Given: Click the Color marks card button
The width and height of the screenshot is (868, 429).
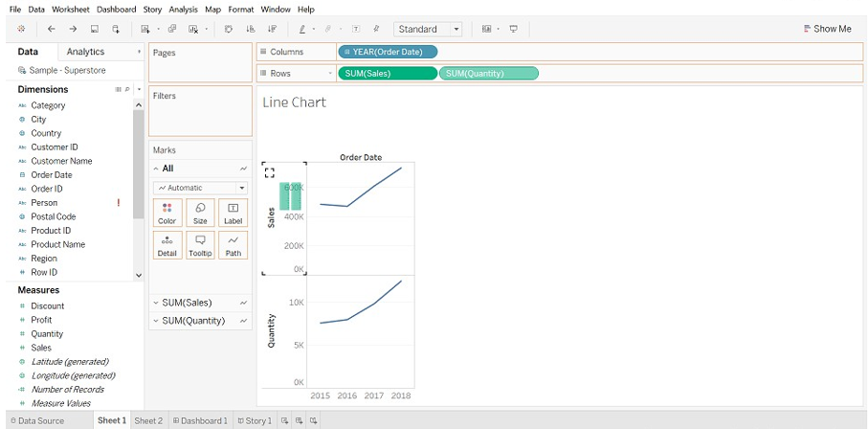Looking at the screenshot, I should pyautogui.click(x=167, y=214).
